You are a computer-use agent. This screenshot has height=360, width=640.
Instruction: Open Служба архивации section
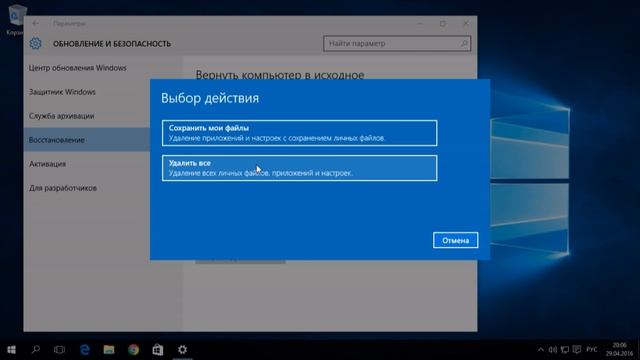pyautogui.click(x=61, y=116)
